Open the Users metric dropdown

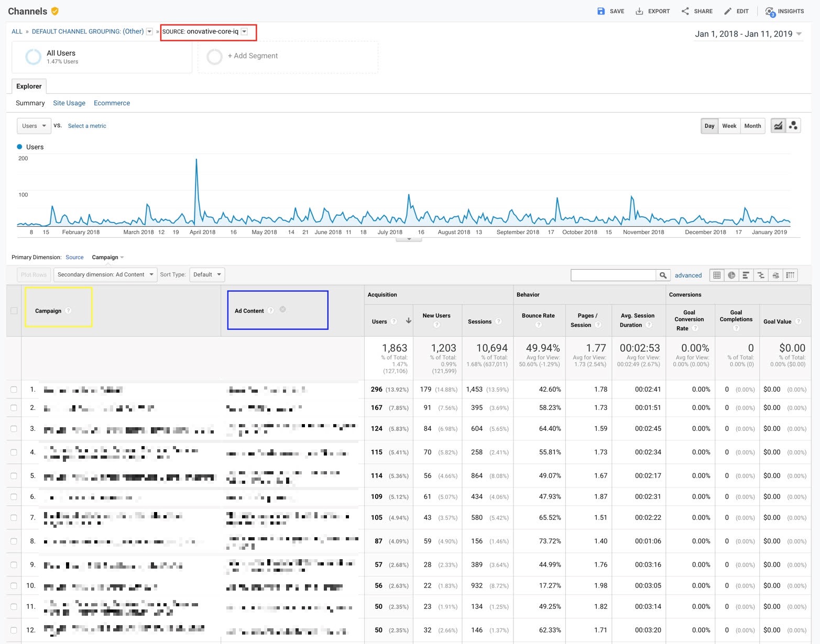(x=34, y=126)
